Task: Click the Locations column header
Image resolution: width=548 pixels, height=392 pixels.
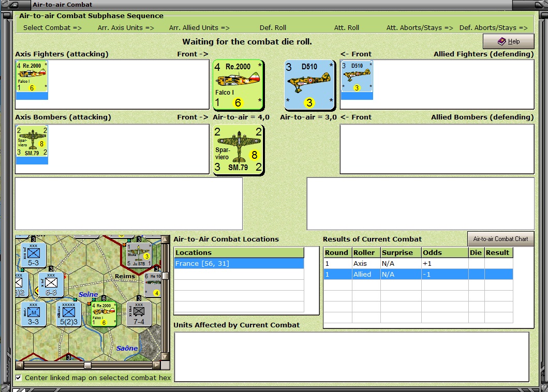Action: tap(239, 252)
